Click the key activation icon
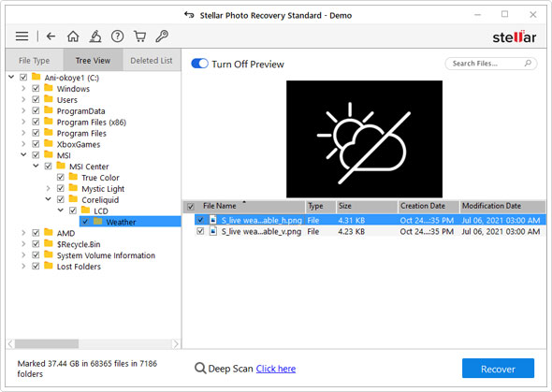The width and height of the screenshot is (552, 392). 162,36
